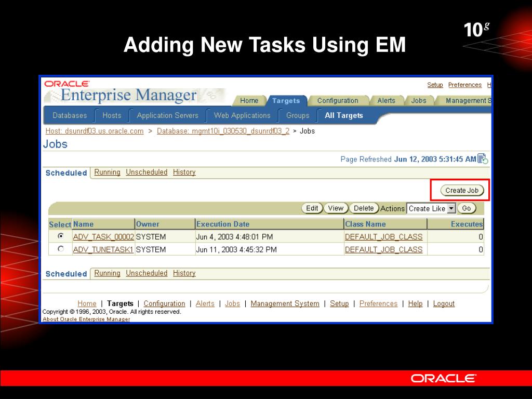532x399 pixels.
Task: Switch to the Web Applications subtab
Action: [242, 115]
